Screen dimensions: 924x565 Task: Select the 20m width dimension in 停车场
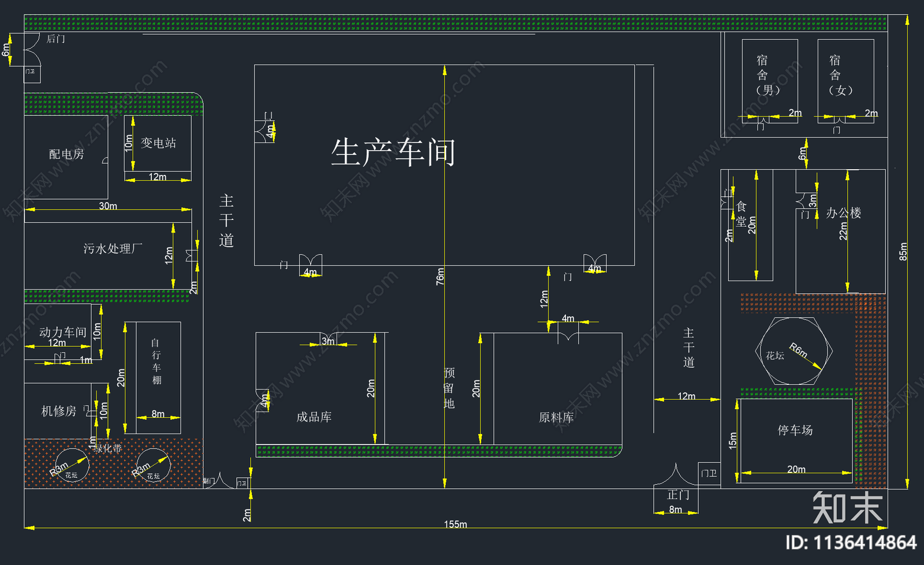796,469
